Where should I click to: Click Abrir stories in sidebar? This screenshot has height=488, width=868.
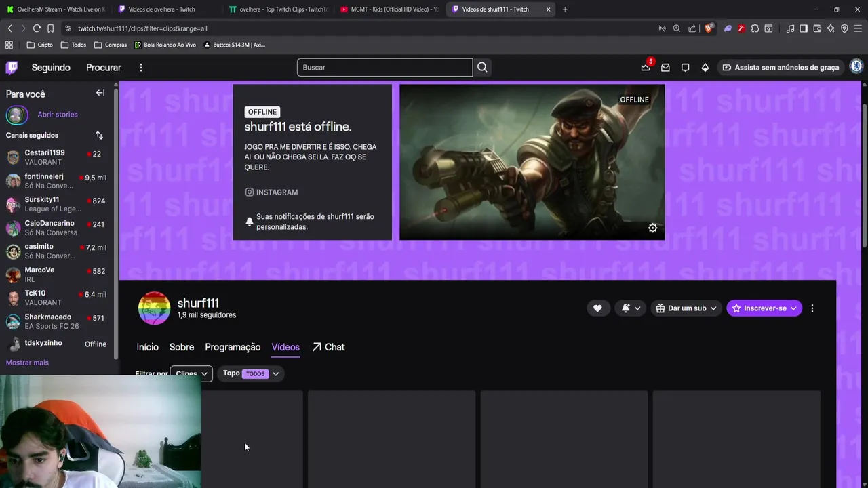coord(58,115)
